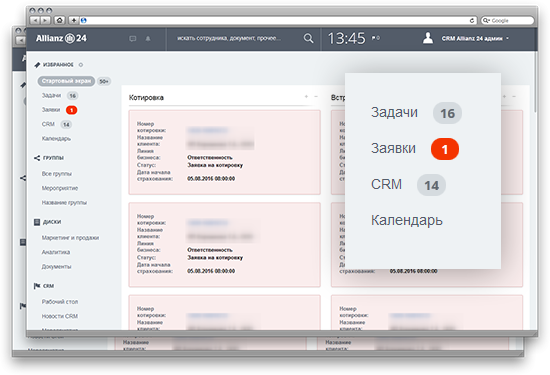Click the browser add bookmark plus button
Image resolution: width=550 pixels, height=375 pixels.
click(x=73, y=20)
